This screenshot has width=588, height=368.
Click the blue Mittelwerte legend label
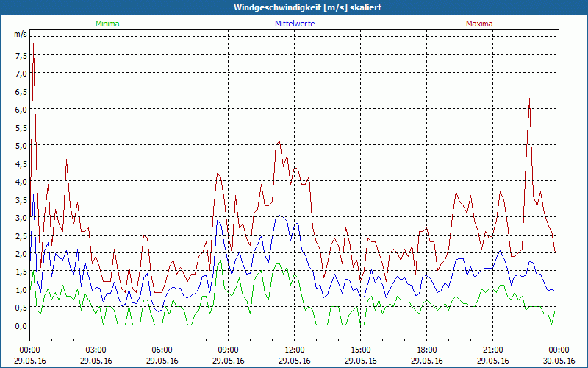pos(295,24)
